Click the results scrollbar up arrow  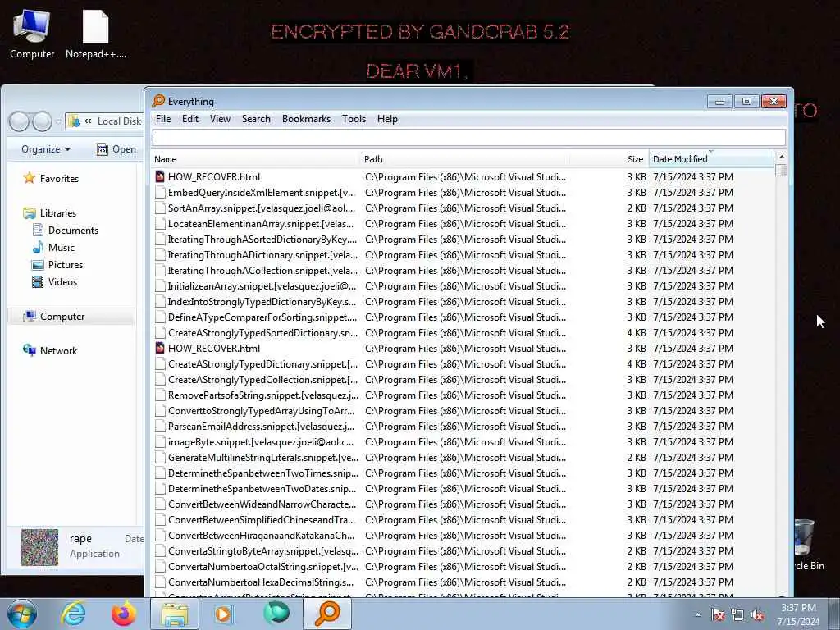click(781, 157)
